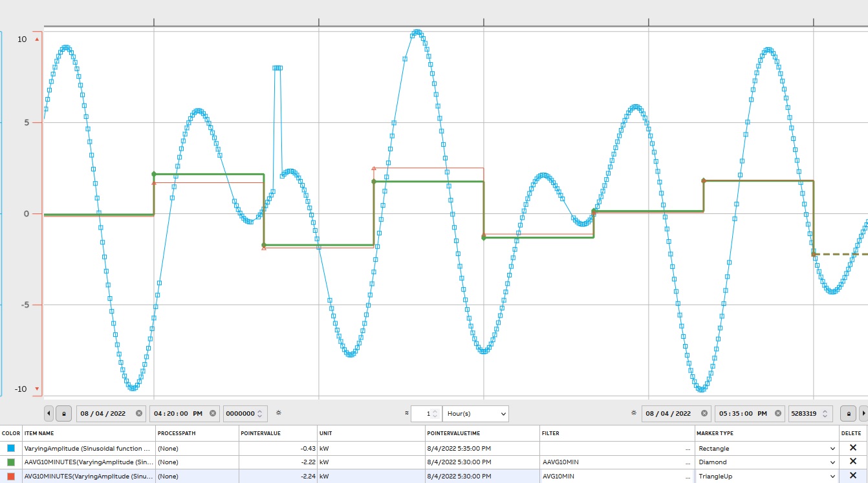Clear the end time 05:35:00 PM
868x483 pixels.
[778, 413]
